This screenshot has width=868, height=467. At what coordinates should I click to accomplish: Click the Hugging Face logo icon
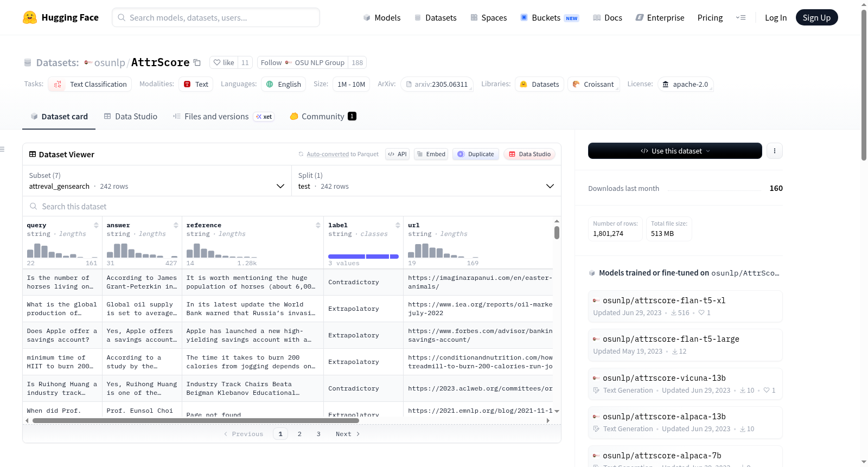(x=30, y=17)
